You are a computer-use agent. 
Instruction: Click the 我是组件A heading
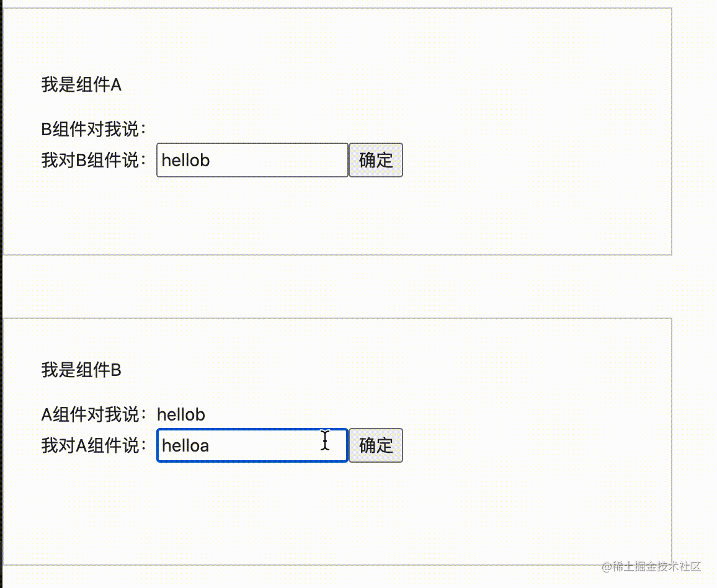pos(81,85)
